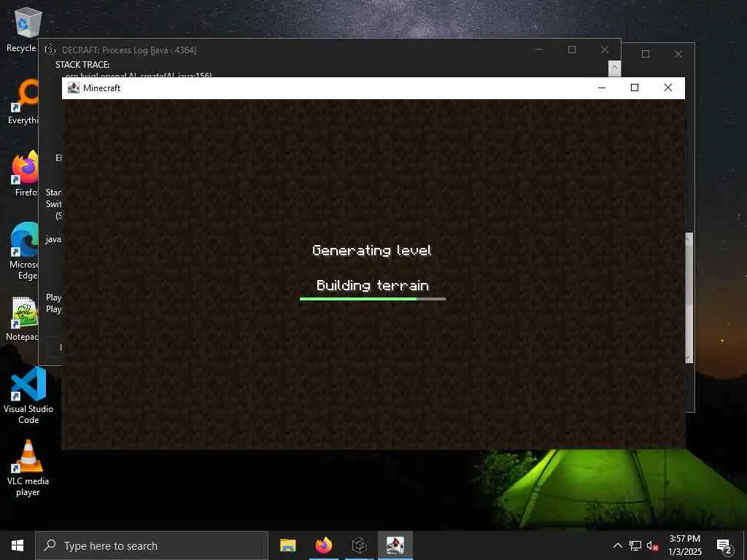Click 'STACK TRACE:' in the Process Log
Viewport: 747px width, 560px height.
click(82, 65)
